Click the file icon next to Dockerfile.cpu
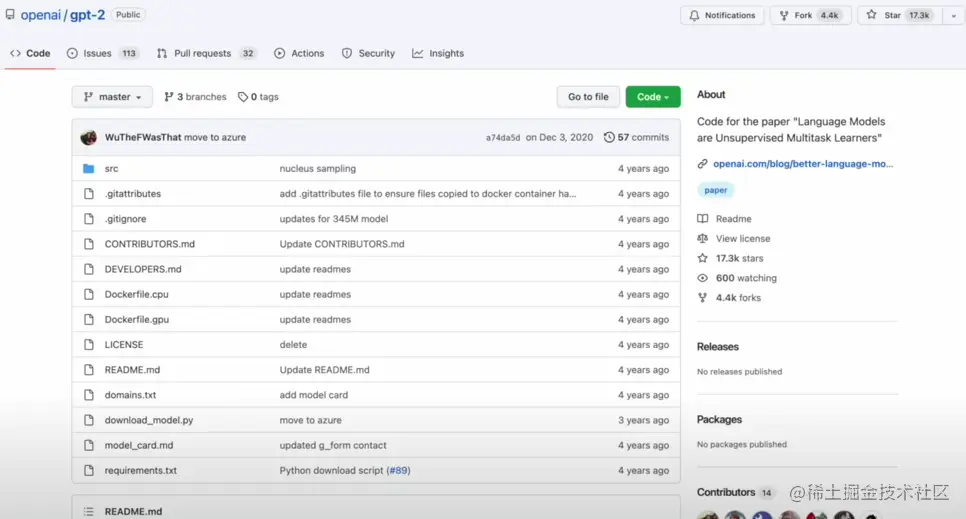The width and height of the screenshot is (966, 519). point(89,294)
